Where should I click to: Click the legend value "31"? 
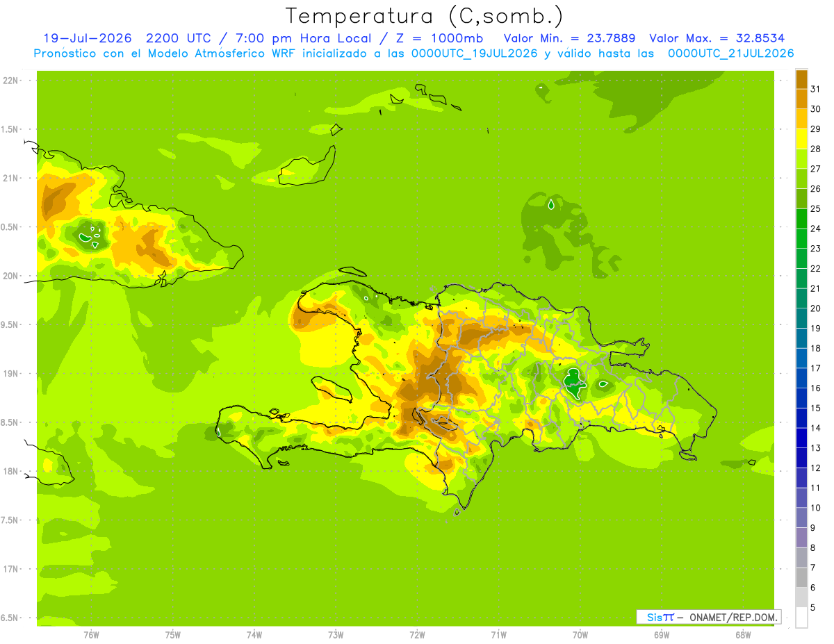[x=816, y=89]
